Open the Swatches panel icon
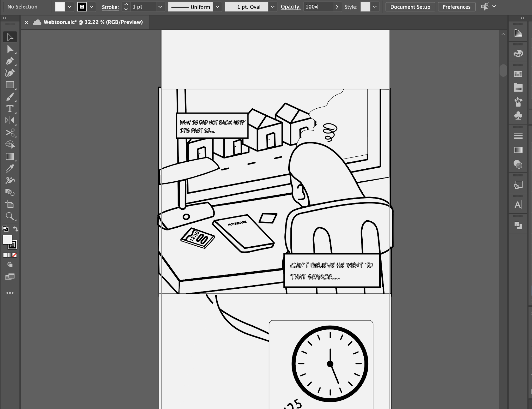The image size is (532, 409). (x=518, y=74)
